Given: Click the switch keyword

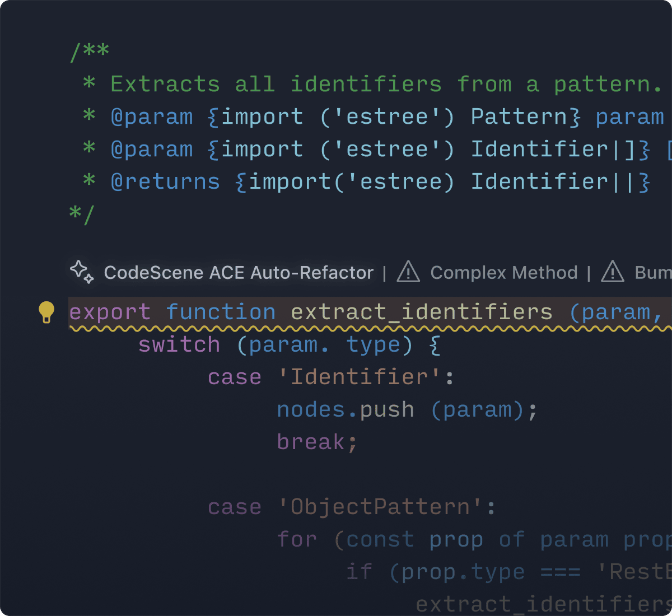Looking at the screenshot, I should (x=179, y=345).
